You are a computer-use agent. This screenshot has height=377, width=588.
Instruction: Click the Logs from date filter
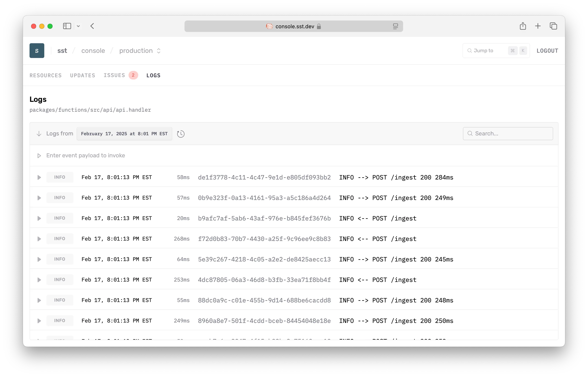tap(124, 133)
